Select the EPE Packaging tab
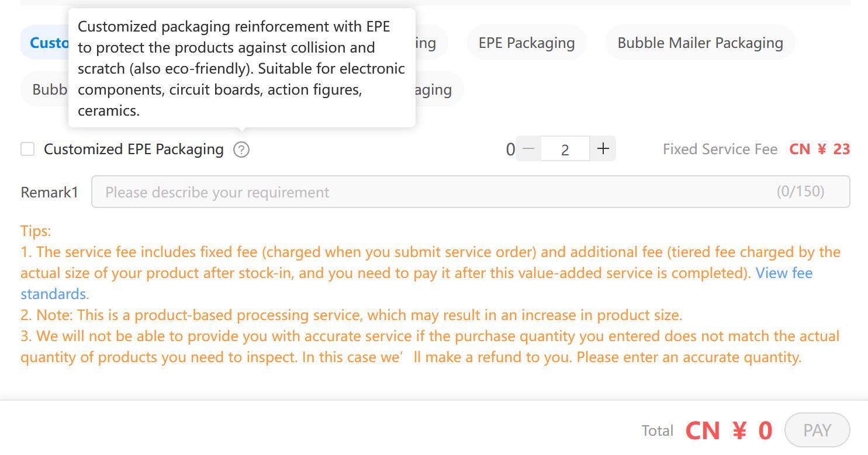The image size is (868, 455). click(x=527, y=43)
